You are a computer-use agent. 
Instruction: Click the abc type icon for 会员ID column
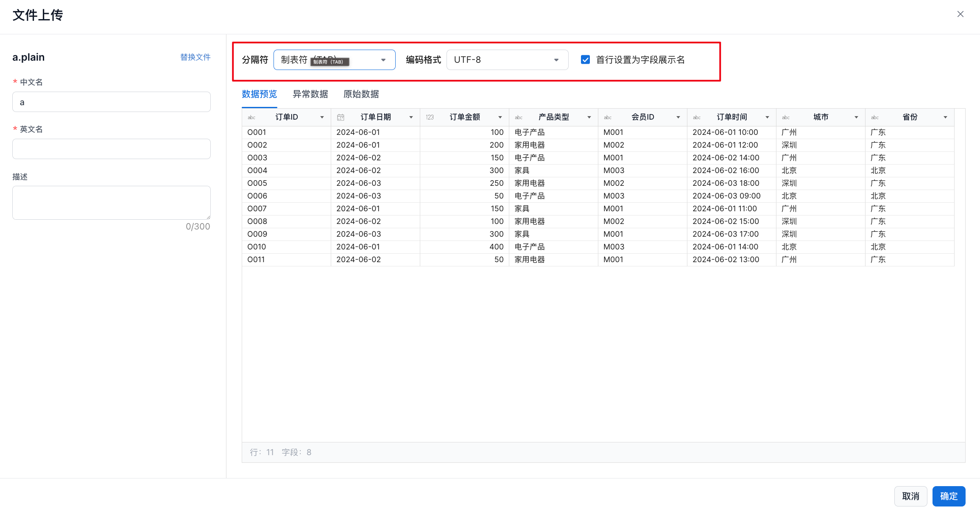click(x=608, y=118)
